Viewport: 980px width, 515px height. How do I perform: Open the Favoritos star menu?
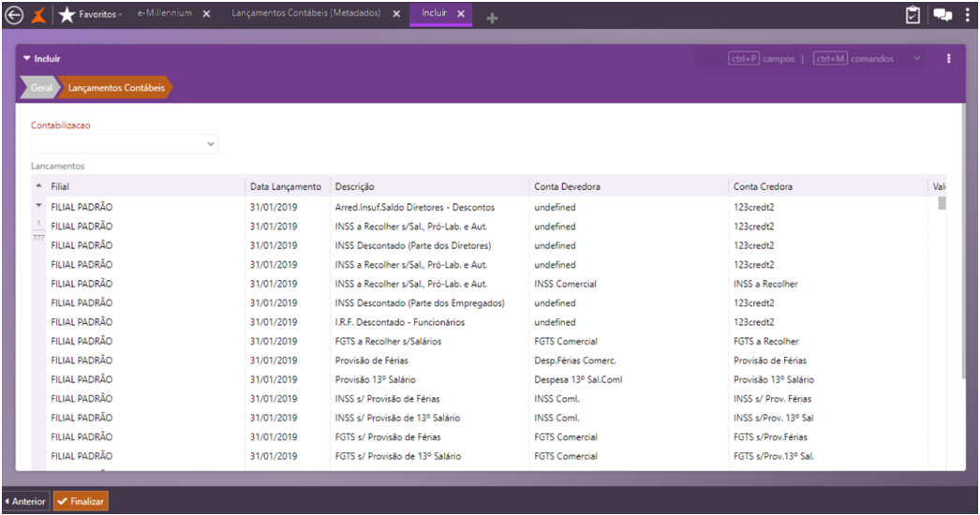pos(91,15)
